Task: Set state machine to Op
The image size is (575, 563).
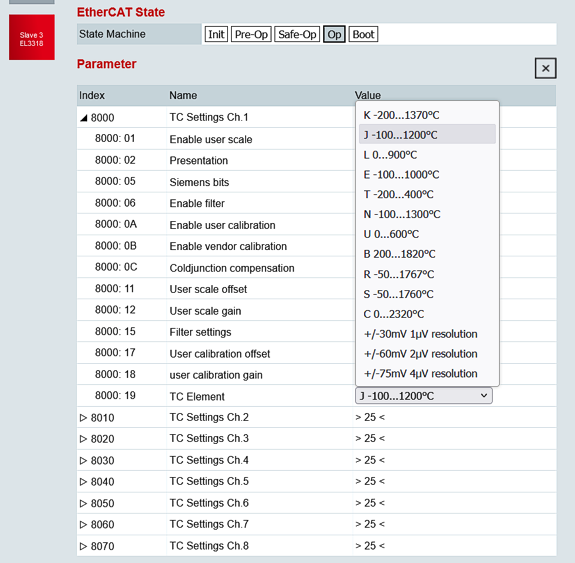Action: tap(334, 34)
